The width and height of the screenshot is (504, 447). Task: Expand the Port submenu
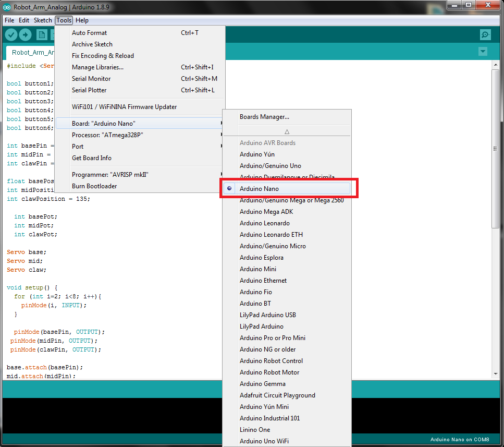click(x=140, y=147)
